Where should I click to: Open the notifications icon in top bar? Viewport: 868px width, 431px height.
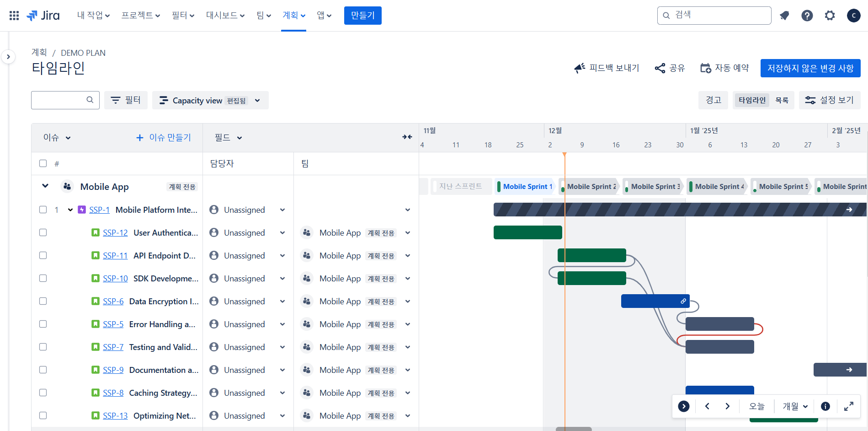(784, 16)
